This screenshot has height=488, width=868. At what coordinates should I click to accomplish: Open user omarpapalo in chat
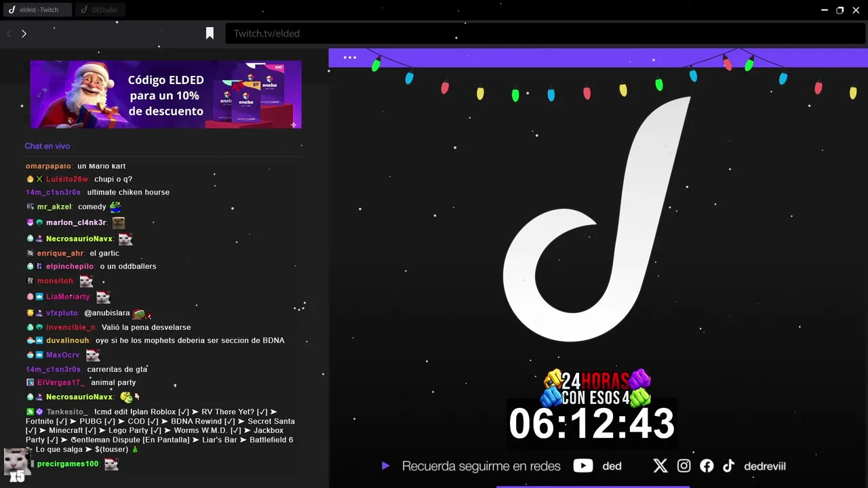(48, 166)
